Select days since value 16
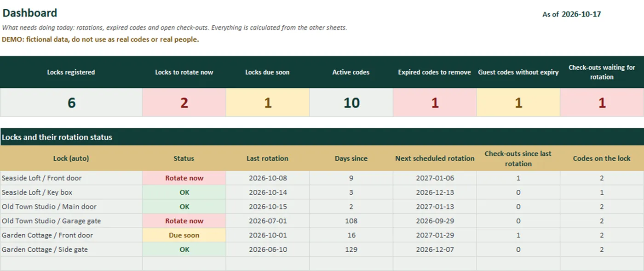 click(351, 235)
